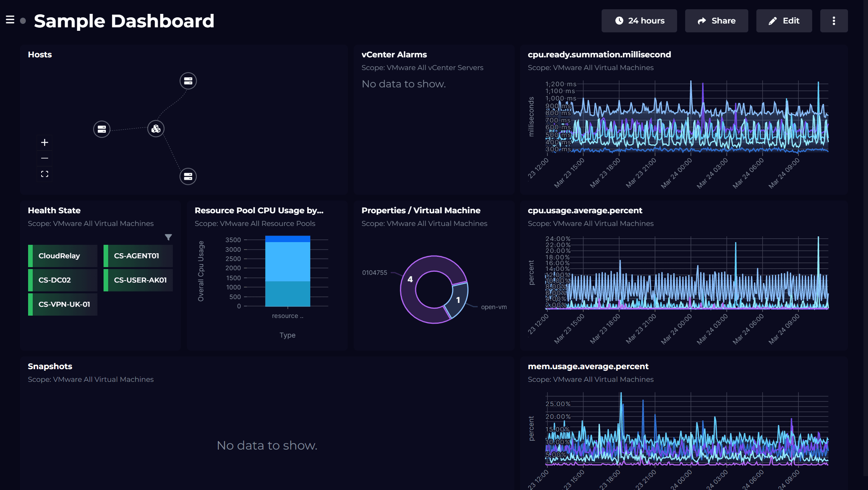The image size is (868, 490).
Task: Click the Sample Dashboard heading
Action: [124, 21]
